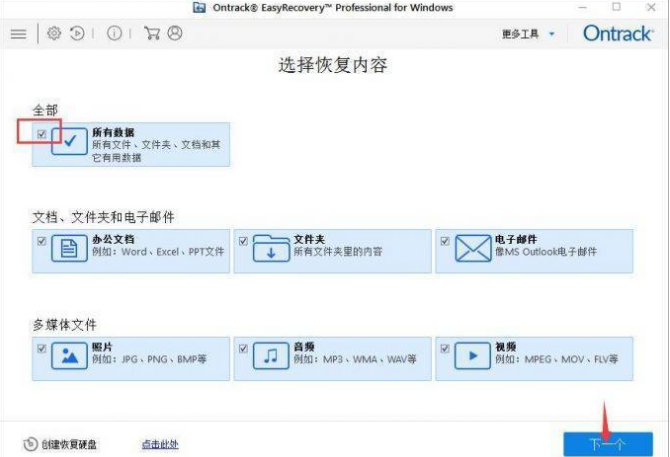The image size is (670, 457).
Task: Click the 所有数据 title text
Action: 113,132
